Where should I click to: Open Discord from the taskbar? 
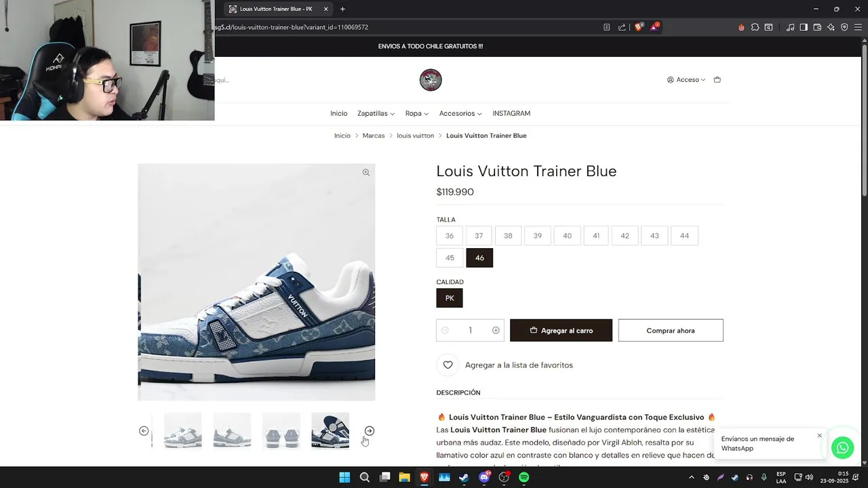[x=484, y=477]
